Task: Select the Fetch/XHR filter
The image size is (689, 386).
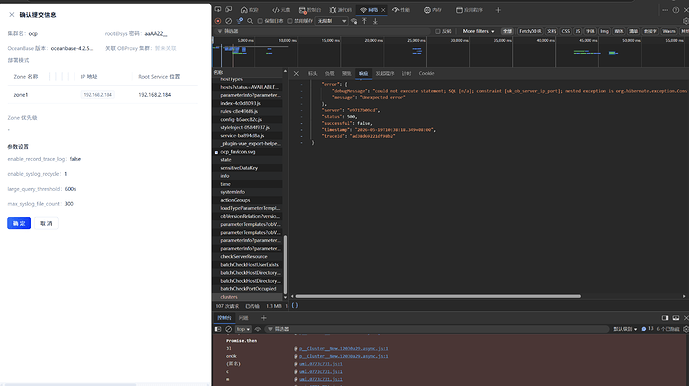Action: 530,31
